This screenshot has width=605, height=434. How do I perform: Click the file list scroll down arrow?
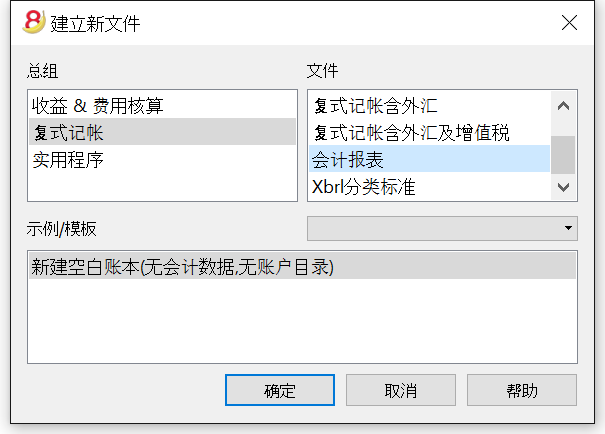point(563,187)
